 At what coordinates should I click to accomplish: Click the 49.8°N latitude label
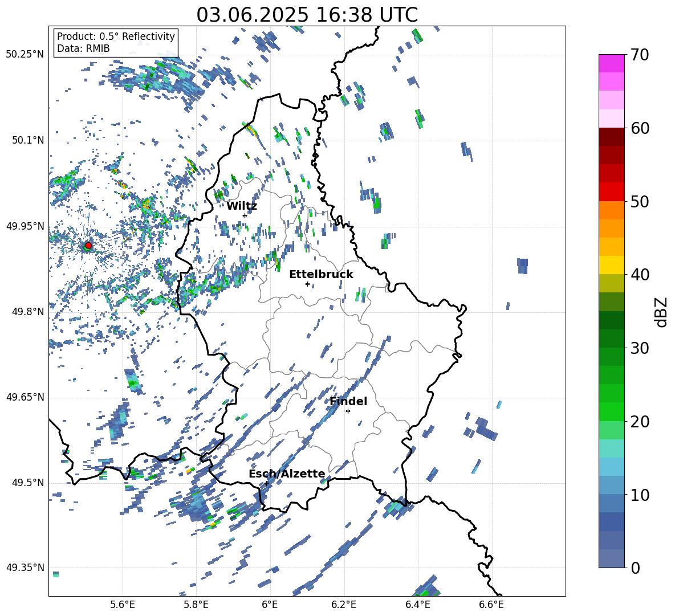click(x=27, y=312)
